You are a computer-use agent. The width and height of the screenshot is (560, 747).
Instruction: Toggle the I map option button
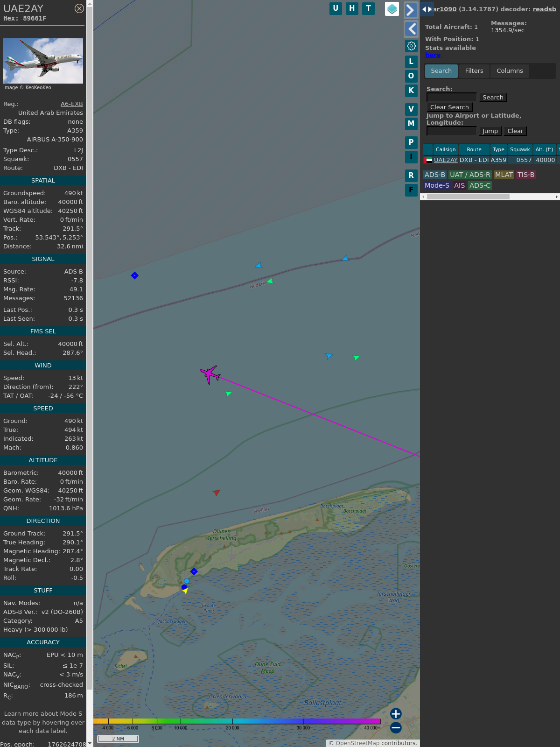coord(411,157)
